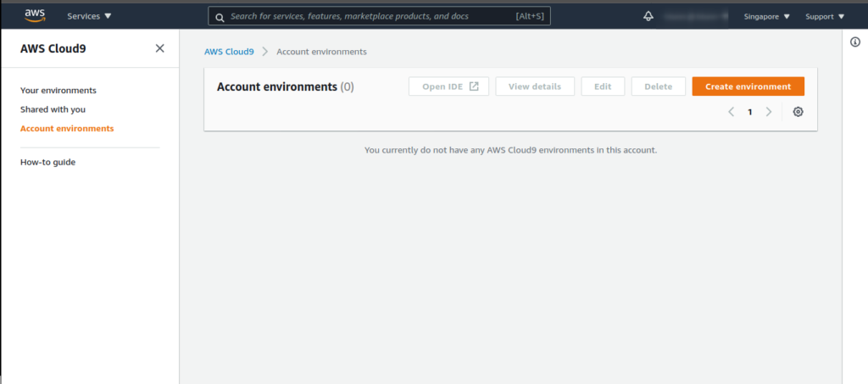Select Your environments in sidebar
This screenshot has height=384, width=868.
tap(58, 90)
